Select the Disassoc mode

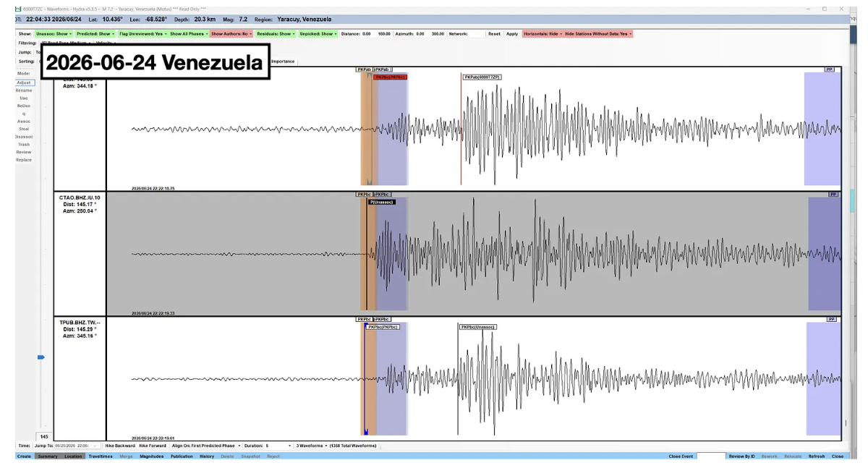coord(24,137)
